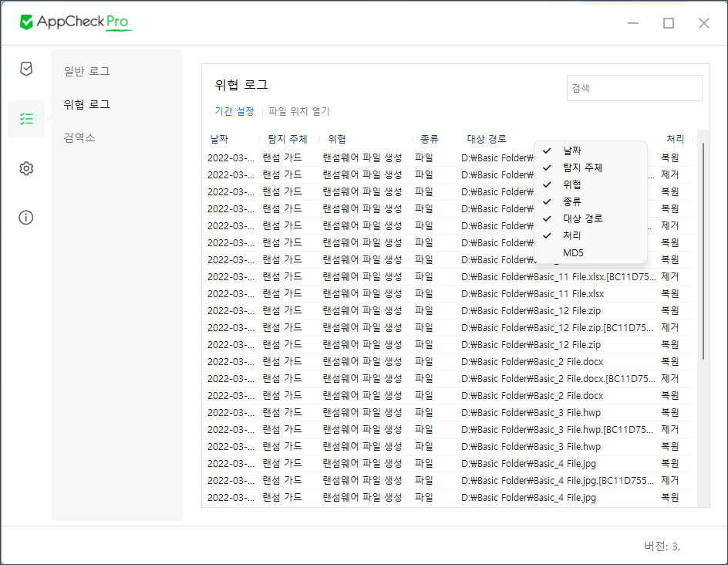
Task: Click the AppCheck Pro logo
Action: 76,22
